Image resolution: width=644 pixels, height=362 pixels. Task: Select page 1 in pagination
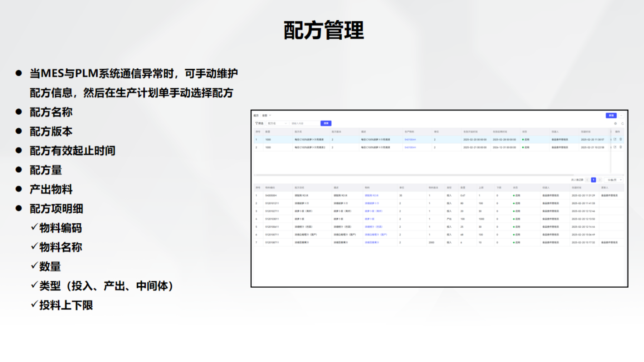[593, 180]
